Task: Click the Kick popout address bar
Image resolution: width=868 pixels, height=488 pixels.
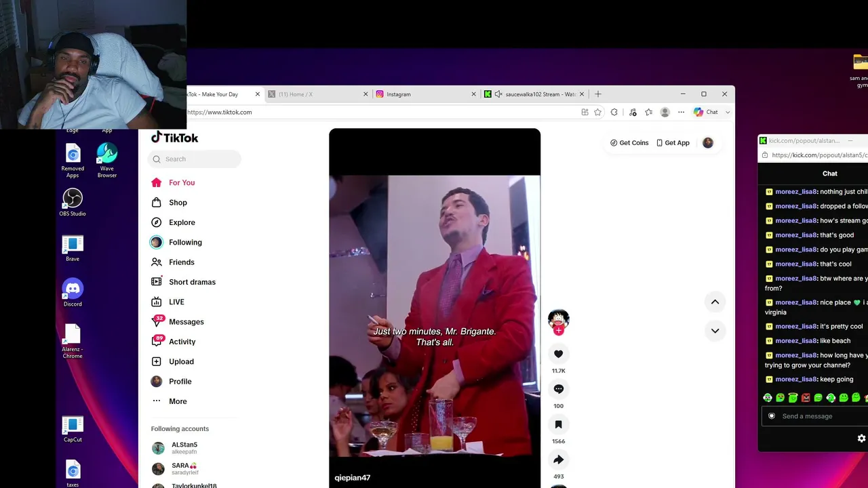Action: [x=819, y=155]
